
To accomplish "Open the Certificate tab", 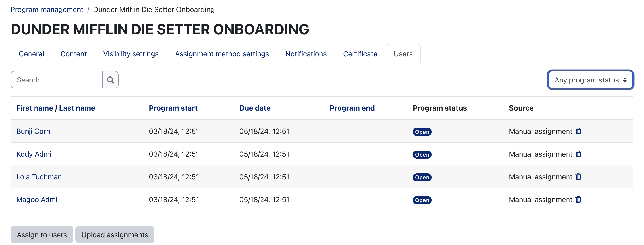I will [x=360, y=54].
